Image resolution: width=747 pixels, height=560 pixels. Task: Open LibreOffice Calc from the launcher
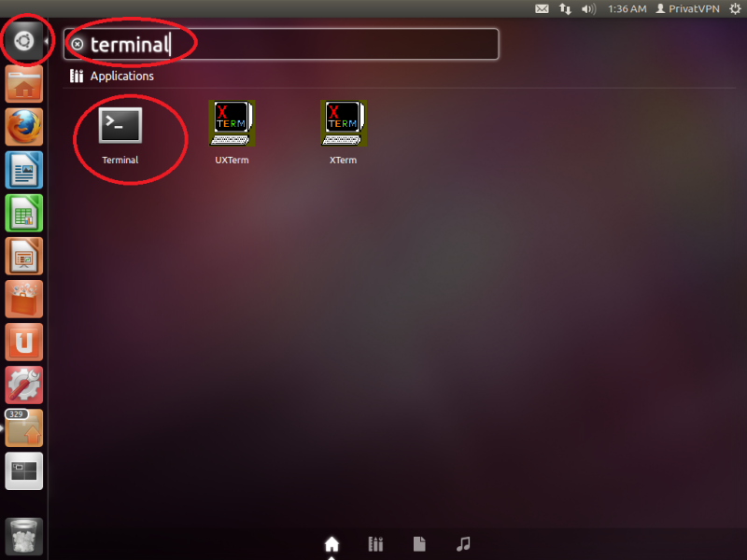coord(23,214)
